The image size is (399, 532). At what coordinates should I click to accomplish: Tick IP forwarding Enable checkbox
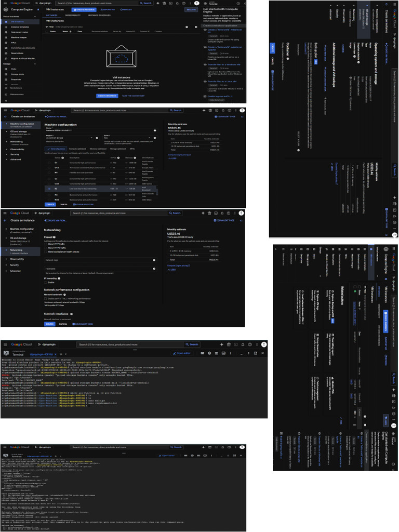[x=46, y=282]
